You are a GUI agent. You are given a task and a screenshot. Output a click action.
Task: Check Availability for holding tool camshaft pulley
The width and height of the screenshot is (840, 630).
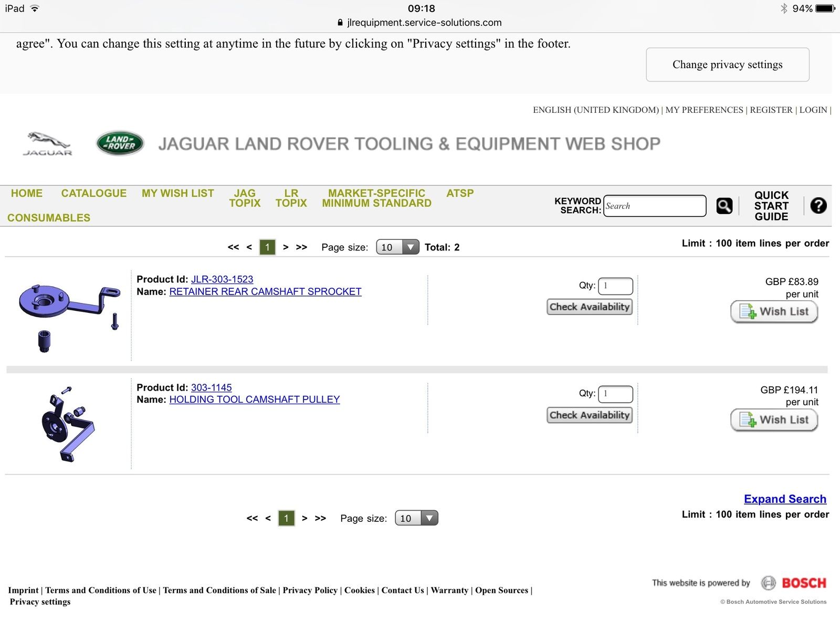coord(590,415)
